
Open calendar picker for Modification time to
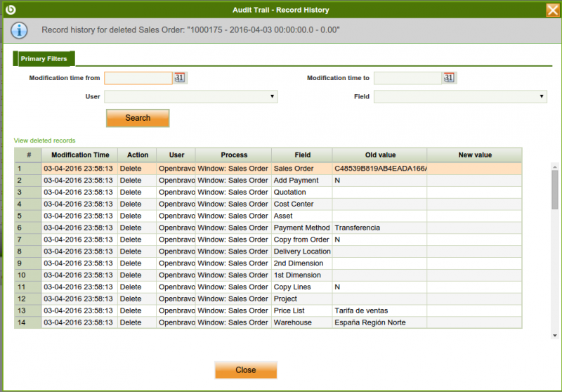[x=449, y=78]
